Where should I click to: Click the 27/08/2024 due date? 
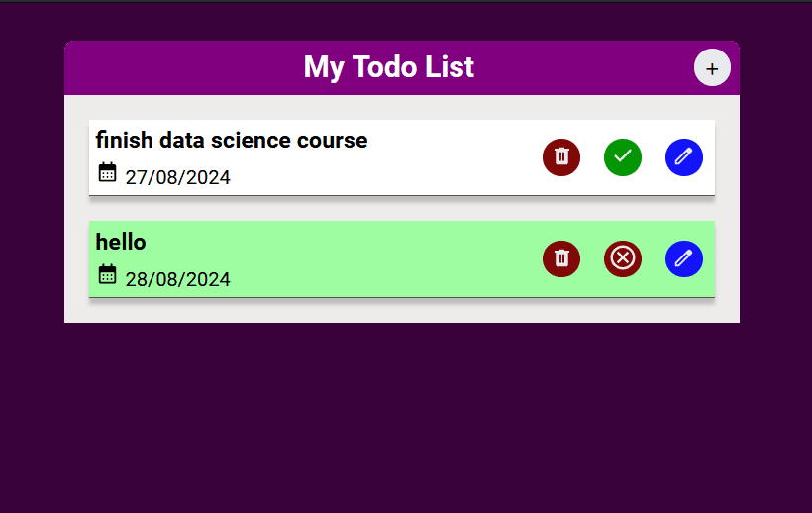coord(177,177)
